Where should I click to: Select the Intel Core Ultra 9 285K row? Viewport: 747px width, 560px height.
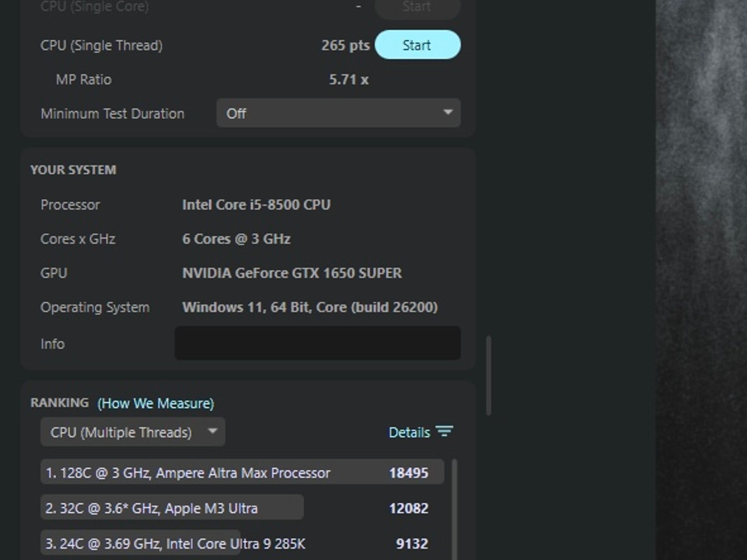tap(242, 543)
